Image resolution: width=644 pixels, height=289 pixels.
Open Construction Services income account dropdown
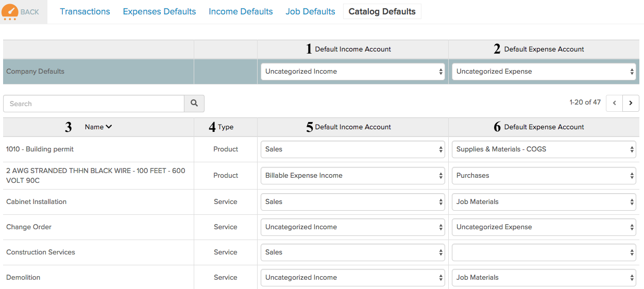[353, 252]
